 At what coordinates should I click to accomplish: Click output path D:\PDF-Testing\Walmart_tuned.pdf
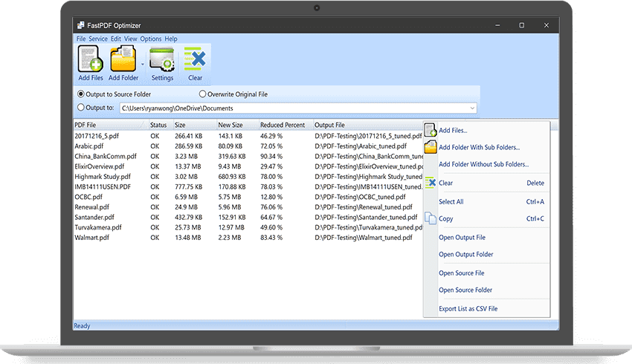363,238
